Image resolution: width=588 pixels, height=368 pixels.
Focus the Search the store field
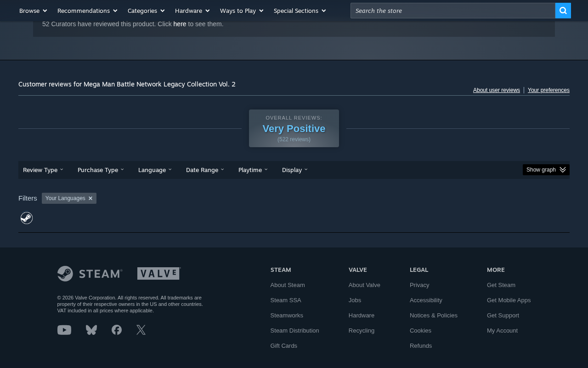pyautogui.click(x=453, y=11)
